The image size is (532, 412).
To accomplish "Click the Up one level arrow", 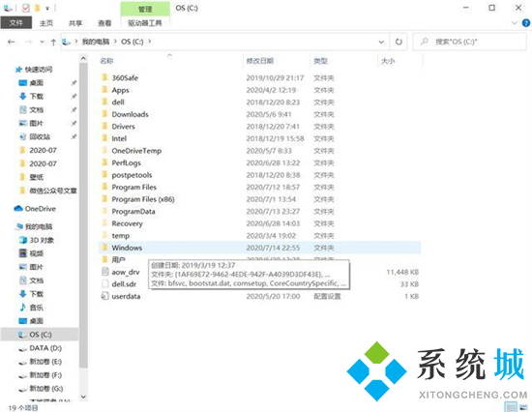I will [x=53, y=43].
